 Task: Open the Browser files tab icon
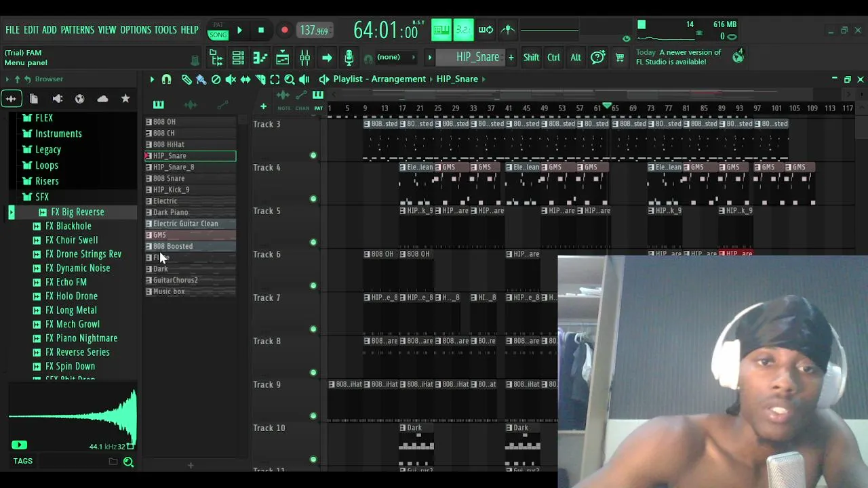34,99
